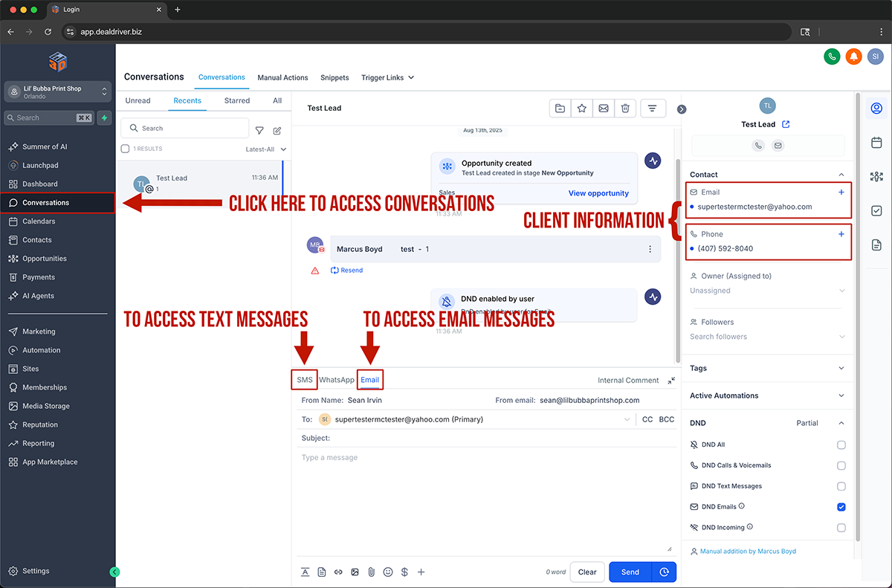Select the WhatsApp channel tab
The width and height of the screenshot is (892, 588).
point(337,380)
